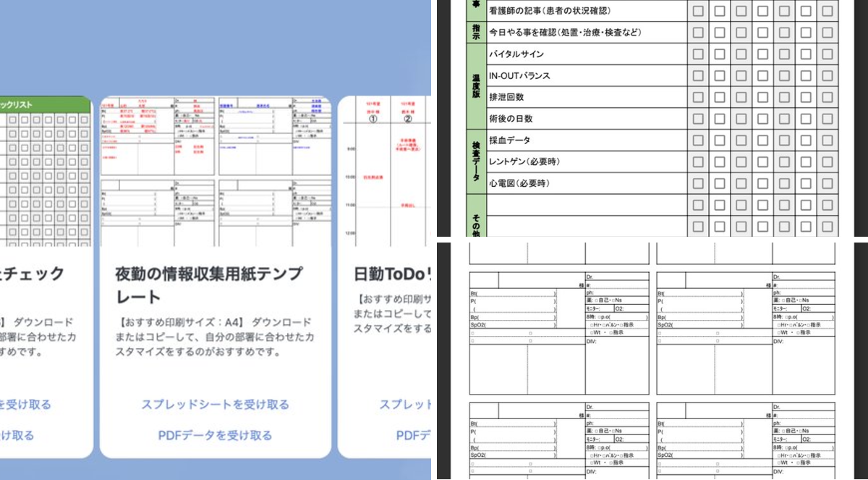Check the first box in IN-OUTバランス row
868x480 pixels.
click(x=698, y=76)
